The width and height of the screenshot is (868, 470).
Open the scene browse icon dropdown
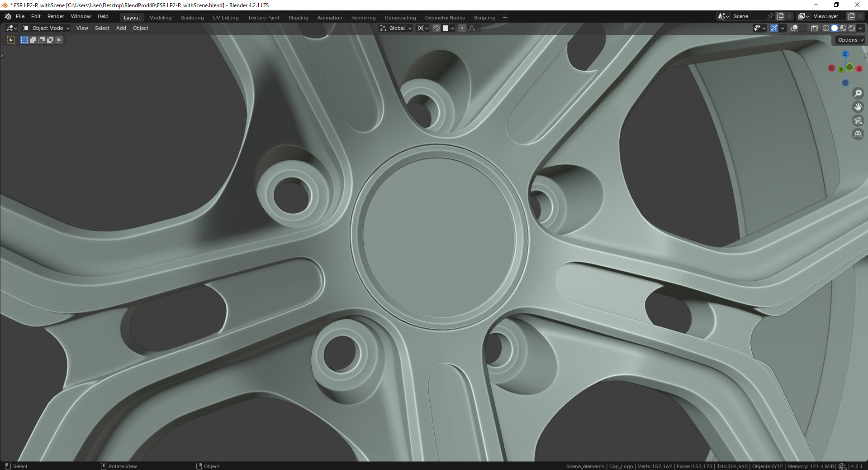[723, 16]
